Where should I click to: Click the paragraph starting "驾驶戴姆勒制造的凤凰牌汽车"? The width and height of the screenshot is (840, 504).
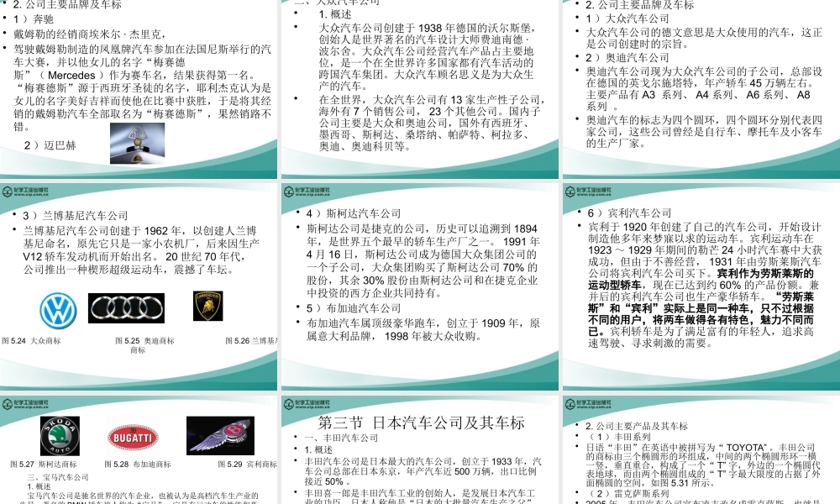pyautogui.click(x=143, y=88)
